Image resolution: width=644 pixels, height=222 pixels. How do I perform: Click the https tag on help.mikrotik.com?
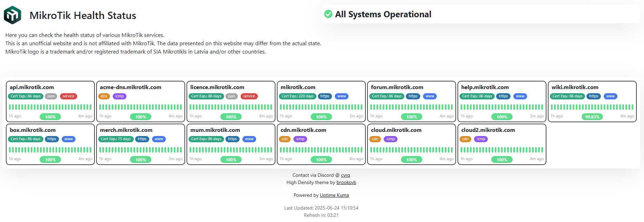click(x=503, y=96)
